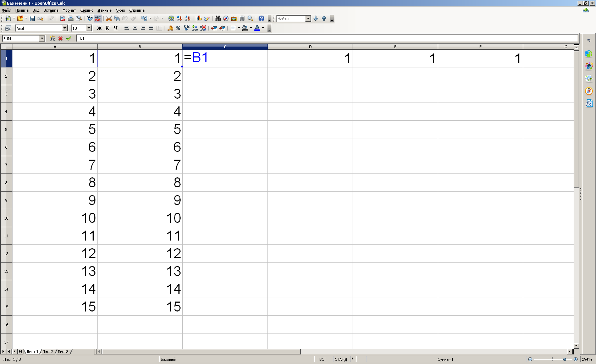Decrease cell indent
596x364 pixels.
(214, 28)
